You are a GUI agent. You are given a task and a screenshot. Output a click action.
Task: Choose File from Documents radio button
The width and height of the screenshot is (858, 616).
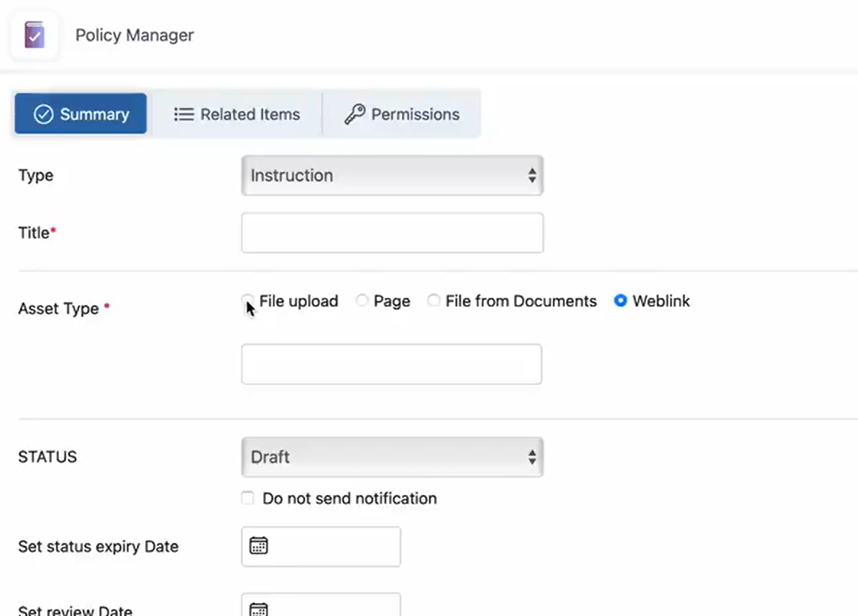point(434,301)
